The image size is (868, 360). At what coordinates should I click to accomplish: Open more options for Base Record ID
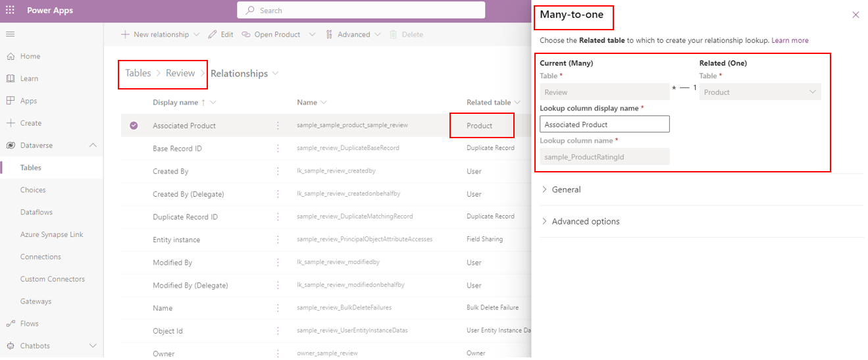click(x=278, y=148)
